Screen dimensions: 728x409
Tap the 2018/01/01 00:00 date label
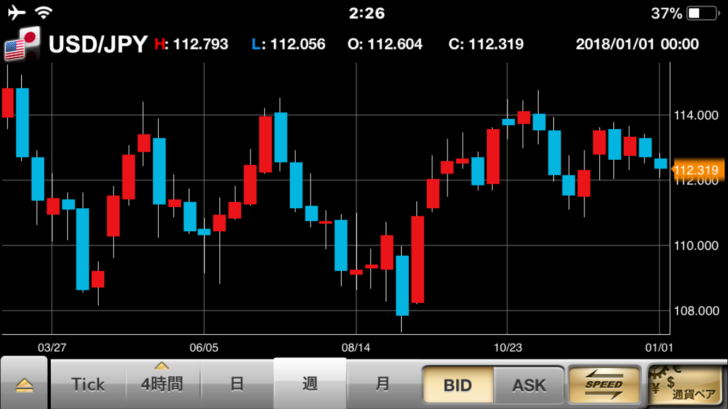(x=637, y=45)
